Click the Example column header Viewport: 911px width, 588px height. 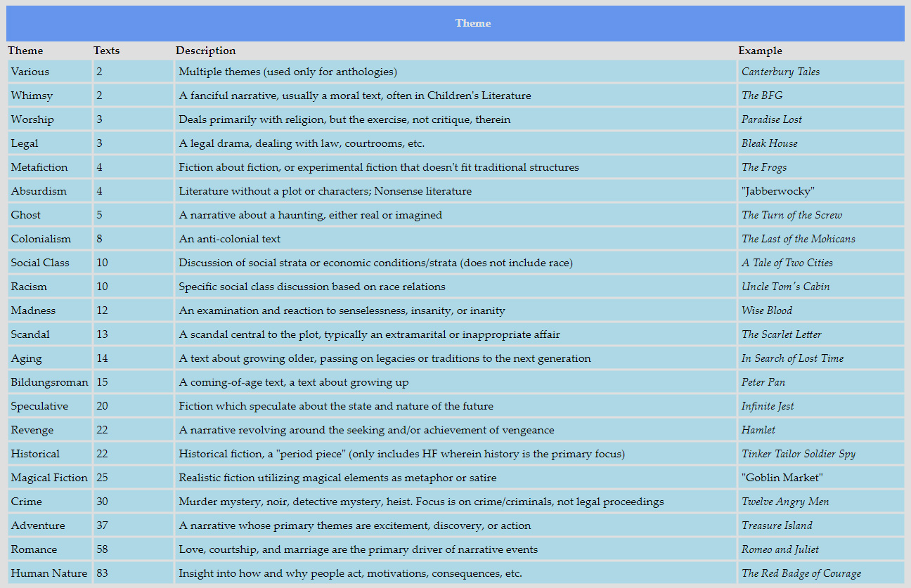click(760, 51)
